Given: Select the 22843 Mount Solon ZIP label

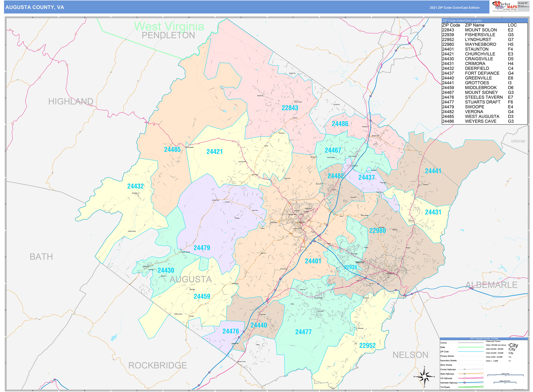Looking at the screenshot, I should [x=290, y=107].
